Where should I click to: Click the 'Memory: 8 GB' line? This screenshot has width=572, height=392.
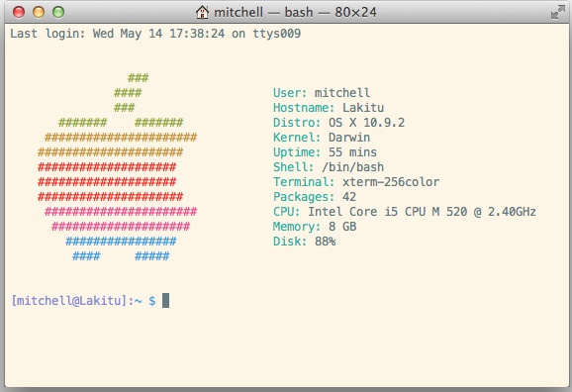pyautogui.click(x=315, y=227)
